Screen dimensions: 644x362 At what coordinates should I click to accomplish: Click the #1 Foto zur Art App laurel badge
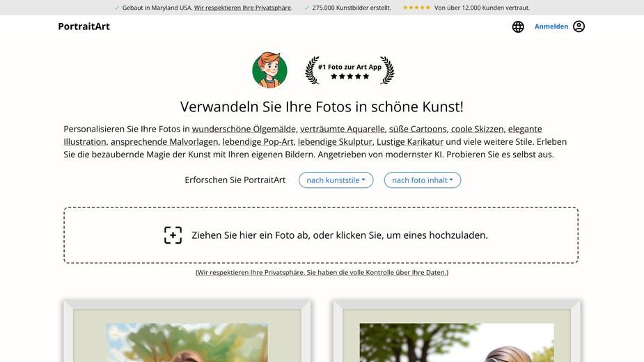[350, 70]
